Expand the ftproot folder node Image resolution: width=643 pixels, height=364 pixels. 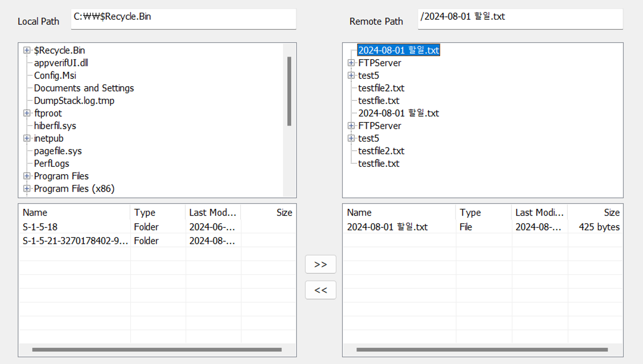point(27,113)
